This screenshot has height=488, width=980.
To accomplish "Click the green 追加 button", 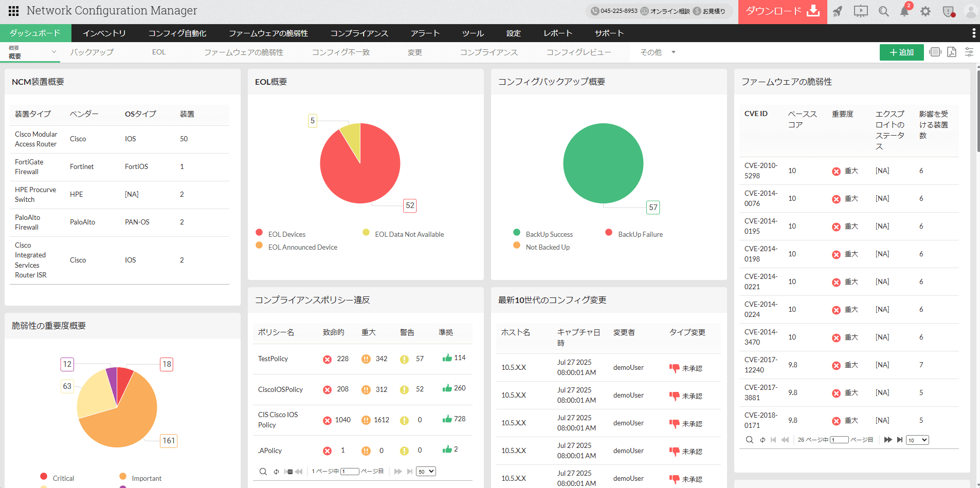I will pos(901,52).
